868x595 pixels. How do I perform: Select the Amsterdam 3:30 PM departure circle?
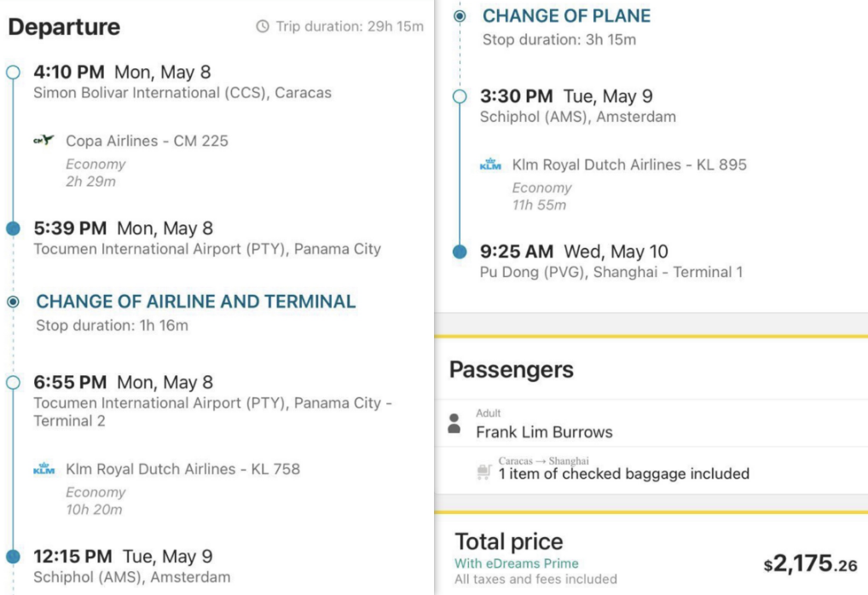460,96
